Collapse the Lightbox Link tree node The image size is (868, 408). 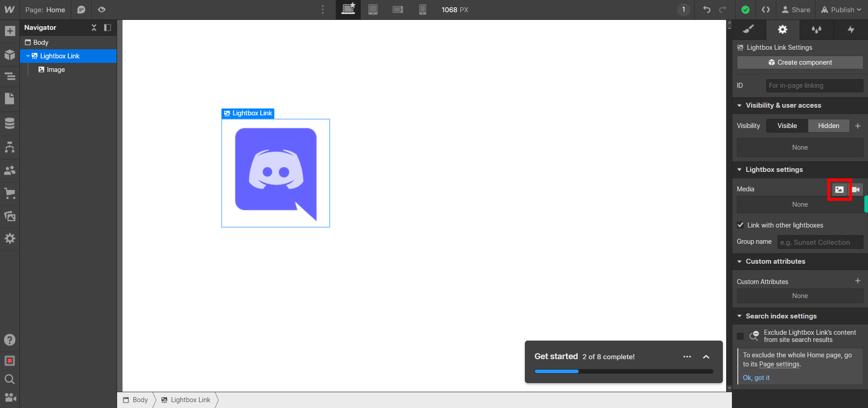28,56
